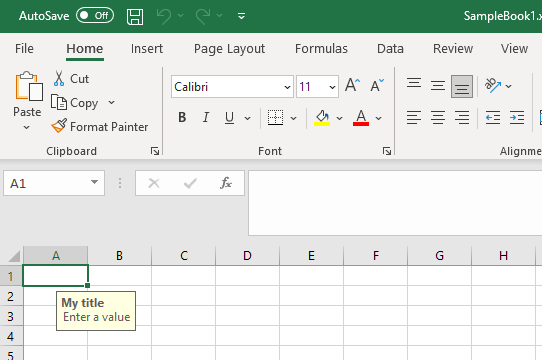Toggle Italic formatting
The height and width of the screenshot is (360, 542).
[x=206, y=118]
